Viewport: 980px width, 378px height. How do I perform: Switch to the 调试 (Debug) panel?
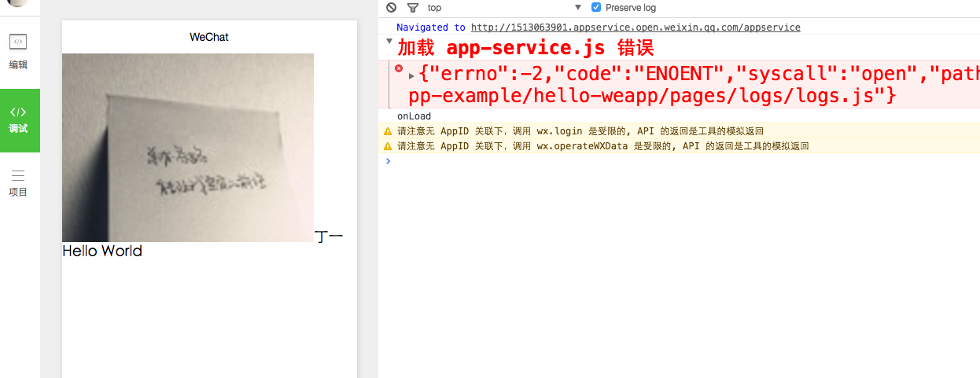coord(19,119)
